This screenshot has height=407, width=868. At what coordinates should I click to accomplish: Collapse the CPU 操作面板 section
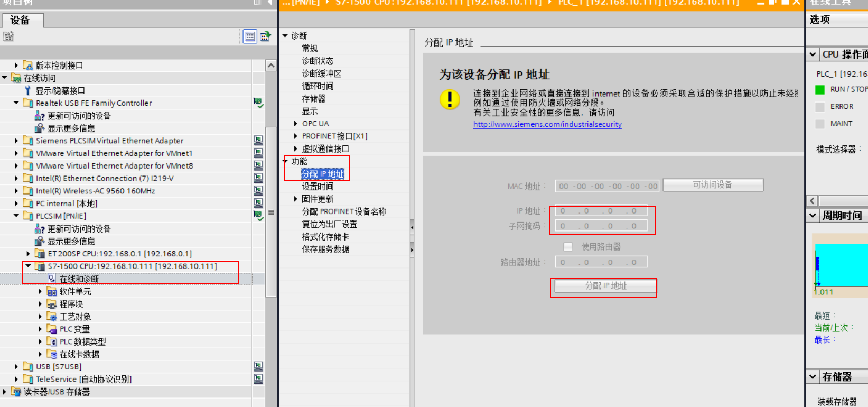813,54
